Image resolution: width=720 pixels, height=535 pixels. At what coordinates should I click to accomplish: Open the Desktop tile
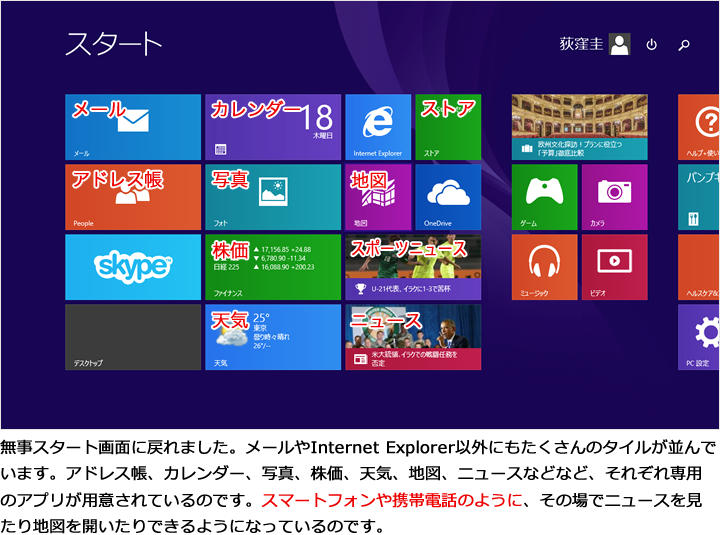[x=133, y=337]
